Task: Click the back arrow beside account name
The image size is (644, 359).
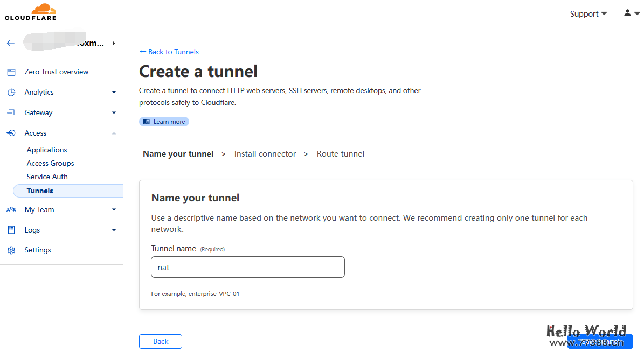Action: point(11,43)
